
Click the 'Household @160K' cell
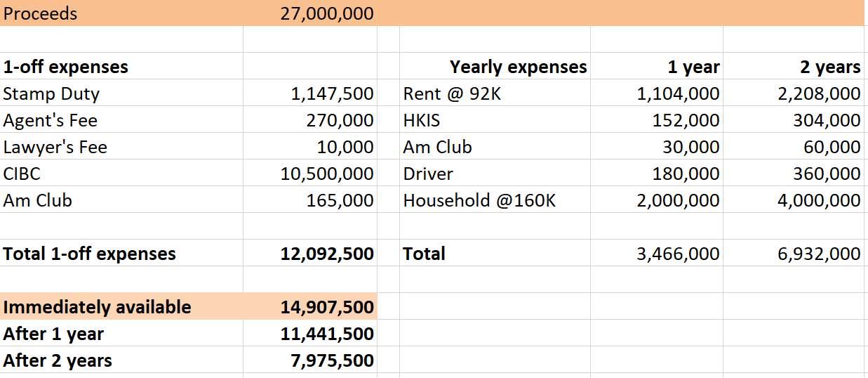coord(495,200)
